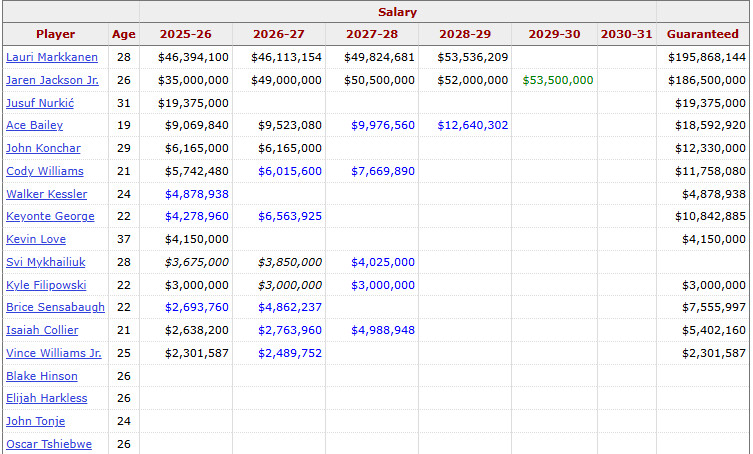The width and height of the screenshot is (753, 454).
Task: Click the 2029-30 column header
Action: point(555,34)
